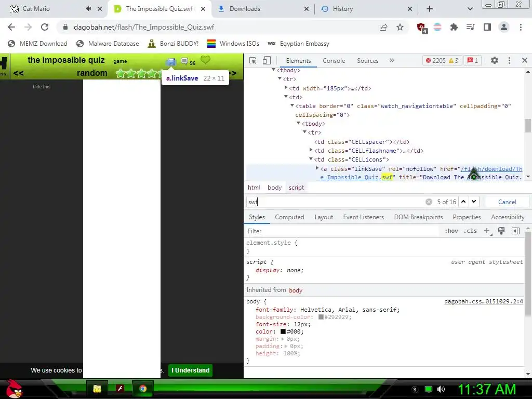Open the Chrome three-dot menu
The height and width of the screenshot is (399, 532).
(521, 27)
